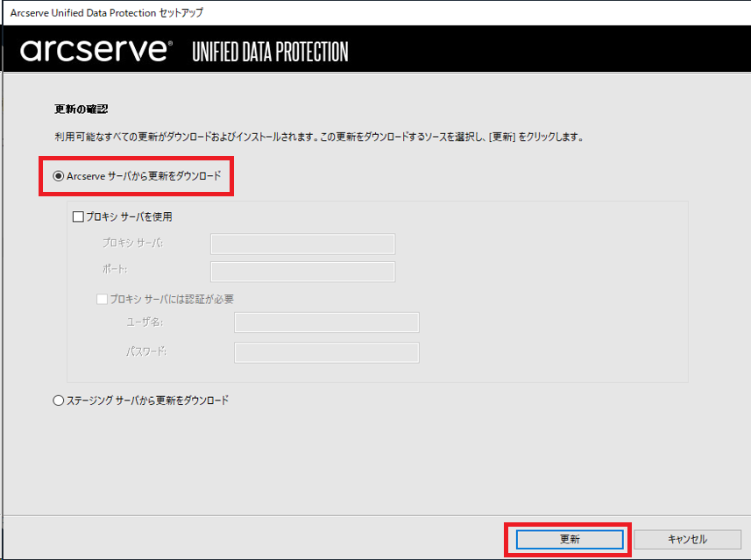This screenshot has height=560, width=751.
Task: Click the 更新の確認 heading text
Action: (x=81, y=110)
